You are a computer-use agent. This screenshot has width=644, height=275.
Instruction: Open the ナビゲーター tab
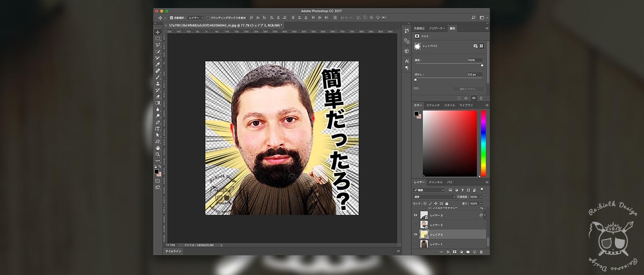[437, 28]
